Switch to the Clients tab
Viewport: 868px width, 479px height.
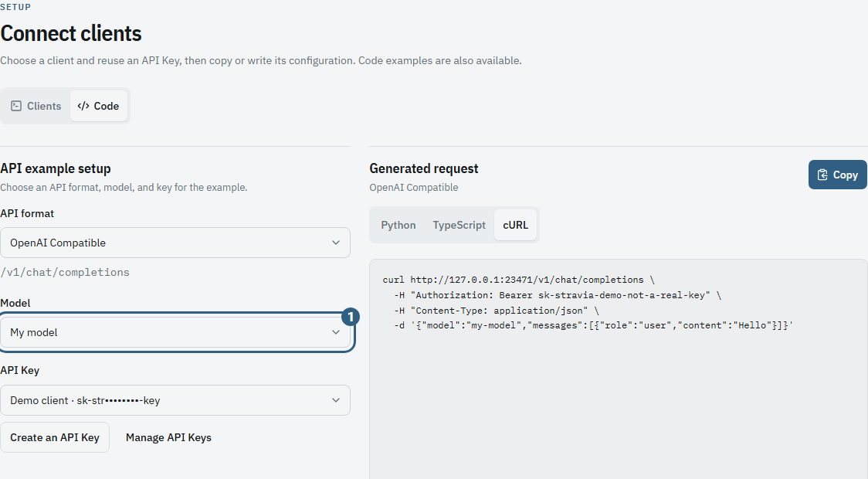click(36, 106)
